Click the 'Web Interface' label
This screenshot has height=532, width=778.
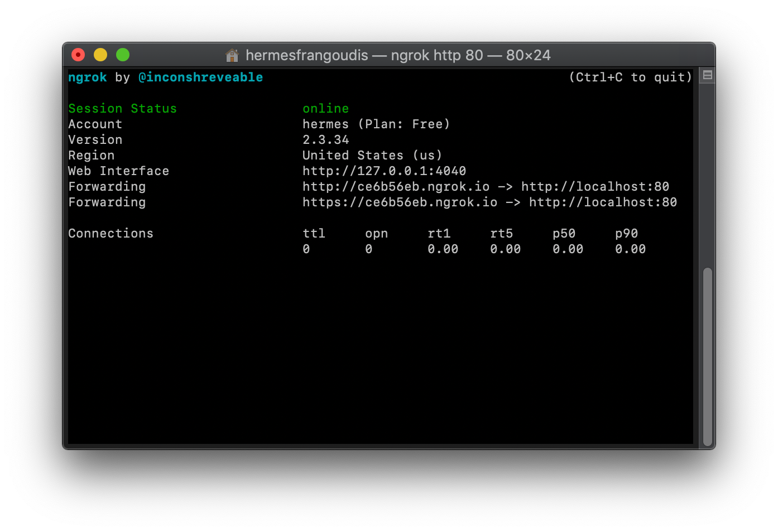118,171
